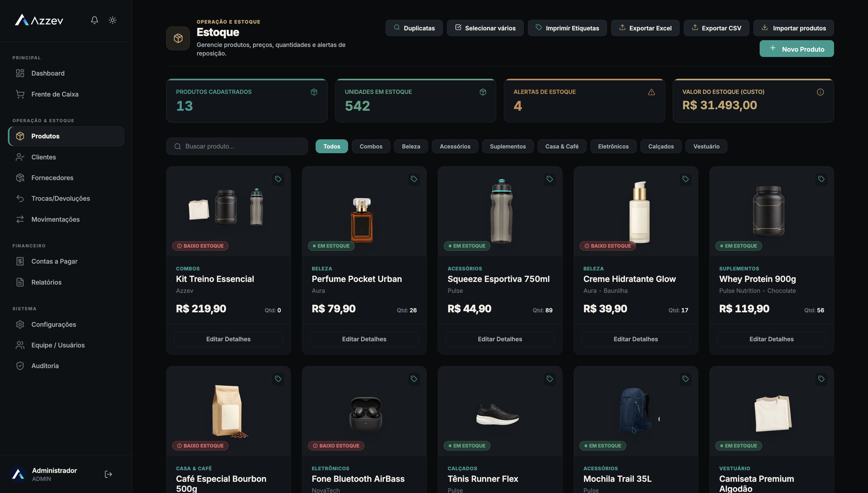Open tag icon on Whey Protein 900g card

coord(821,179)
